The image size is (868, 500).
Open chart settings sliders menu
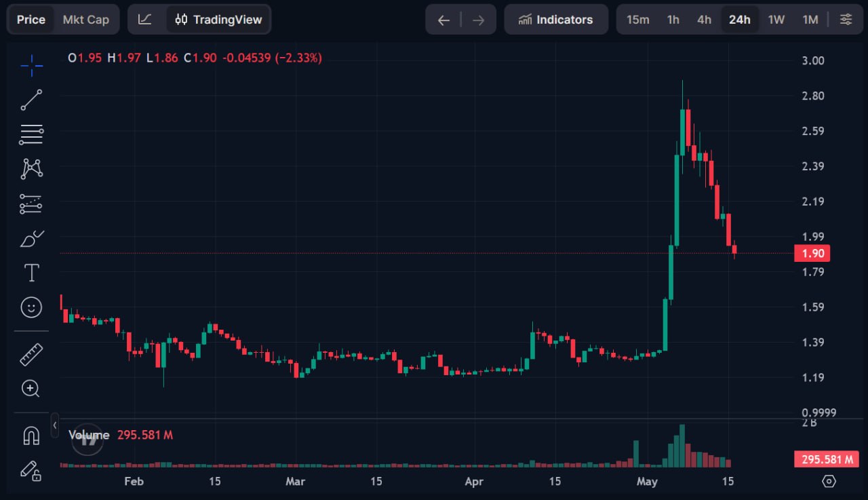pos(846,20)
